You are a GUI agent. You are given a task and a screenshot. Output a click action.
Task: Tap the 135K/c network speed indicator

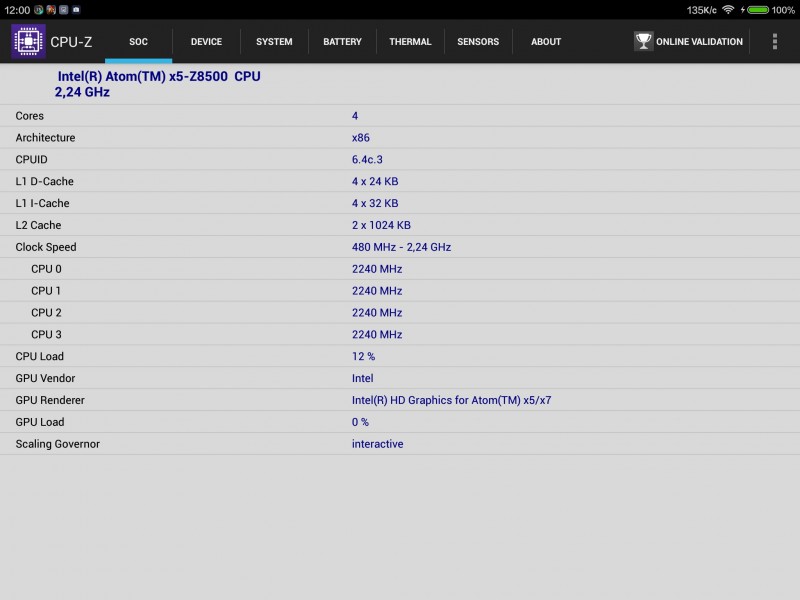pyautogui.click(x=702, y=10)
